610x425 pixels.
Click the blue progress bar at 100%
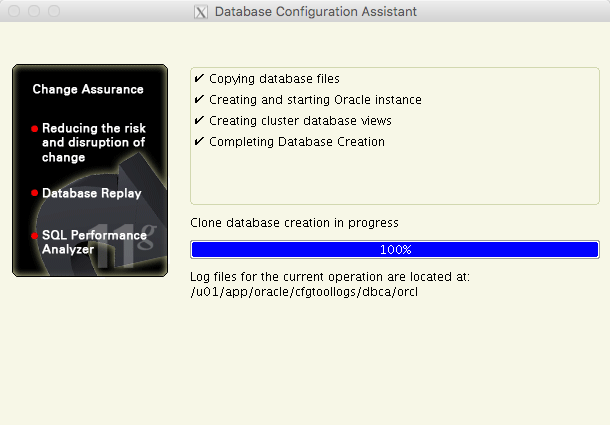394,249
